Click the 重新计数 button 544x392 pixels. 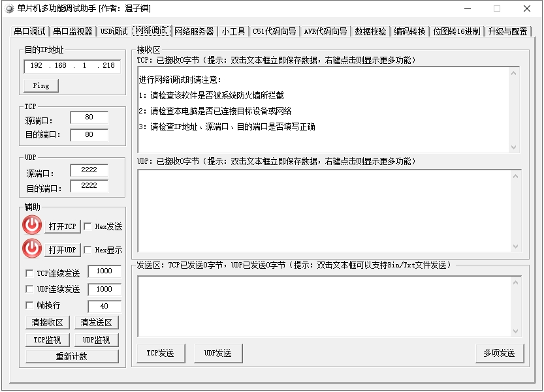[72, 356]
